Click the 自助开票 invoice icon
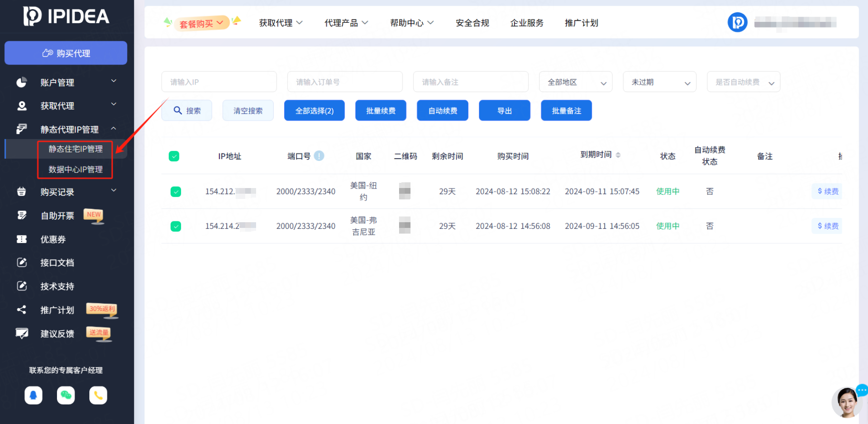Viewport: 868px width, 424px height. (22, 215)
